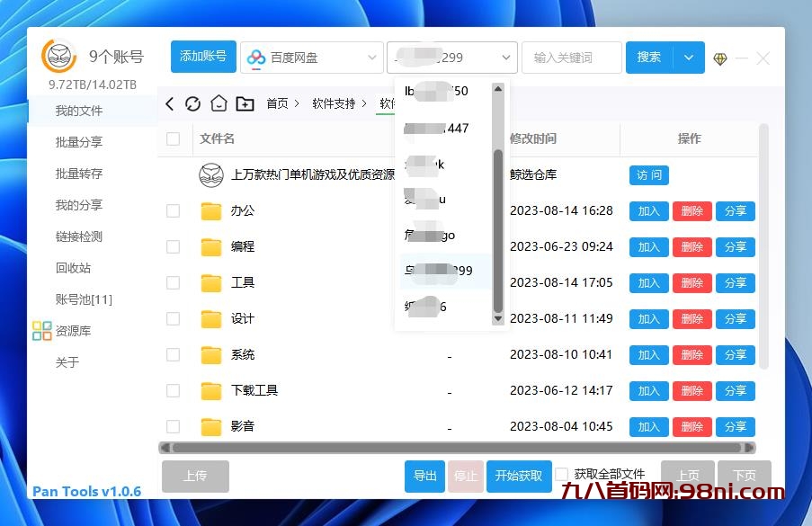Click the new folder icon in toolbar
The width and height of the screenshot is (812, 526).
point(244,103)
